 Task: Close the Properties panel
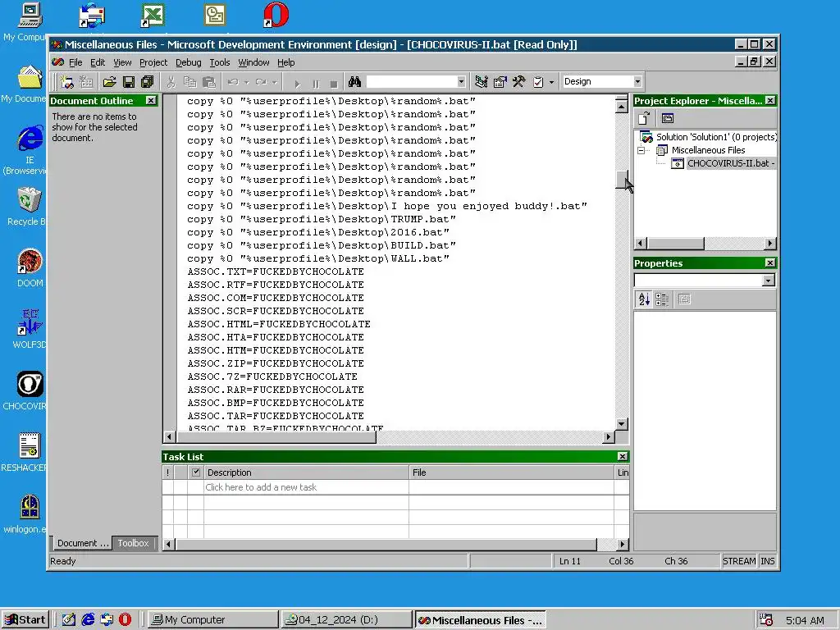coord(770,263)
